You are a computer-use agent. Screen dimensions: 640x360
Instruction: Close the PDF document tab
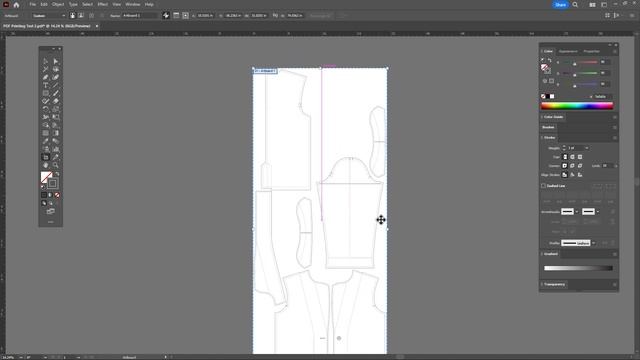97,26
